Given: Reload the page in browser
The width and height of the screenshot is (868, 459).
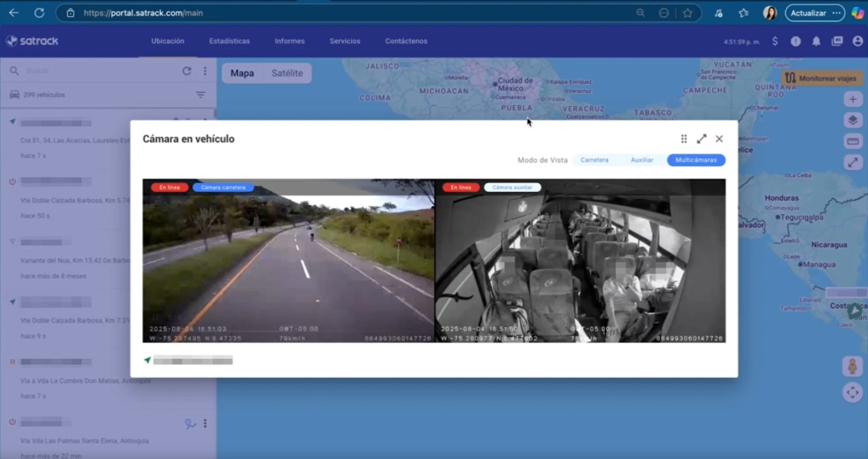Looking at the screenshot, I should (39, 13).
